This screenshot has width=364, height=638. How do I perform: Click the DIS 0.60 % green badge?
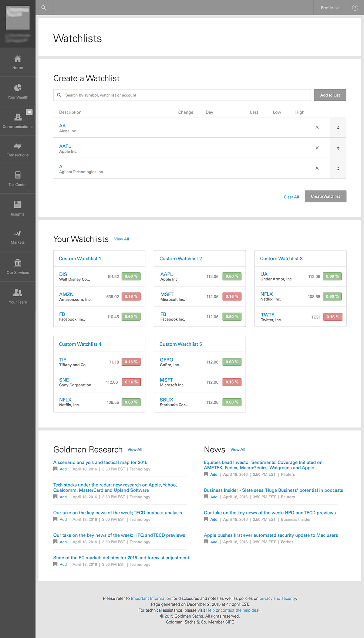coord(131,277)
